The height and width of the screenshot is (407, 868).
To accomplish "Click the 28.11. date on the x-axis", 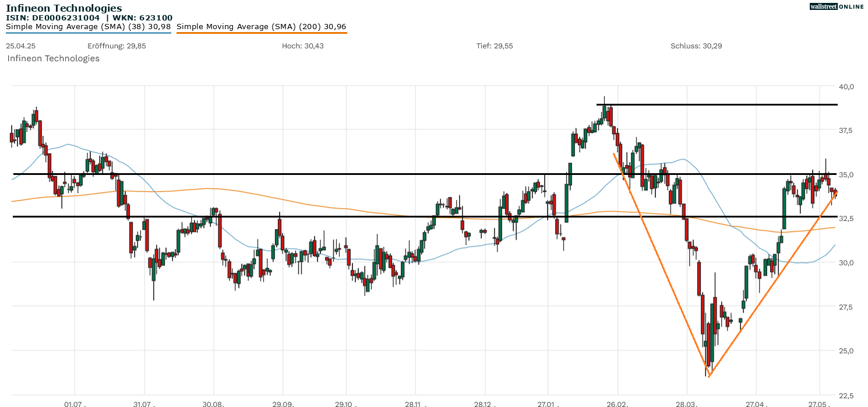I will (x=415, y=404).
